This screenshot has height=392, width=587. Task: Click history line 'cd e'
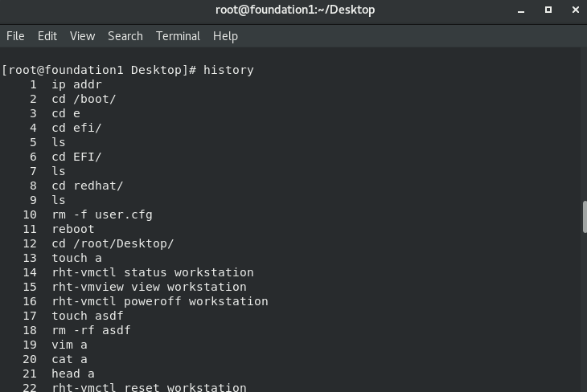coord(66,113)
